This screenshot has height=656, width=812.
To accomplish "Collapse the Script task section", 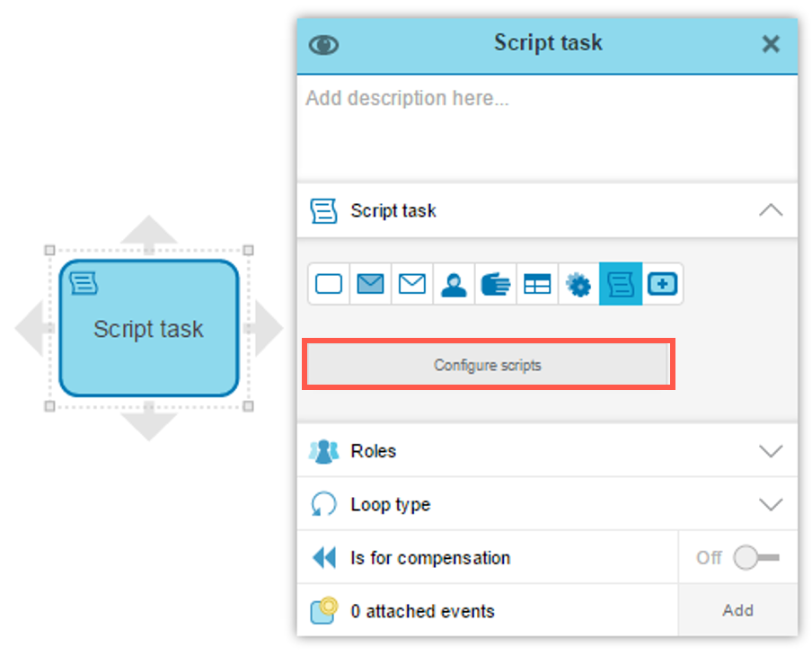I will pyautogui.click(x=771, y=210).
